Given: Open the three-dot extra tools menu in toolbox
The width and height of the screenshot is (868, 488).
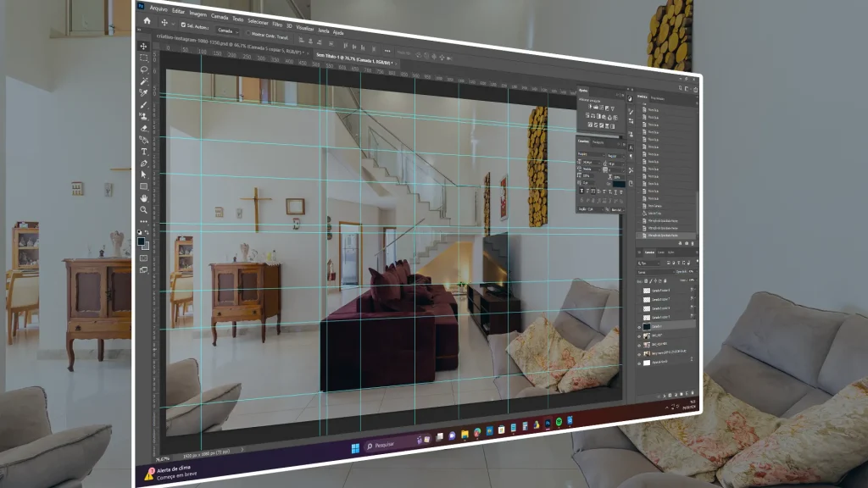Looking at the screenshot, I should click(x=144, y=221).
